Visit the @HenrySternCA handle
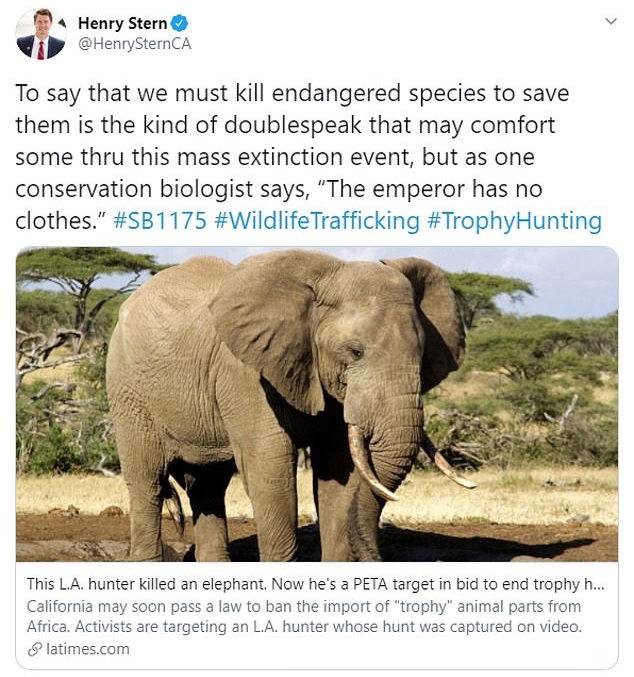 [x=134, y=44]
